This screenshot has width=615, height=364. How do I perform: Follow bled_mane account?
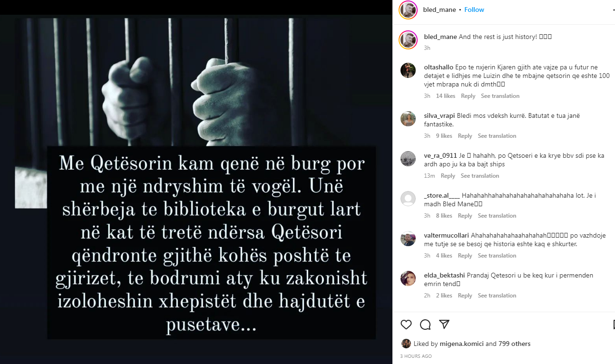[474, 10]
